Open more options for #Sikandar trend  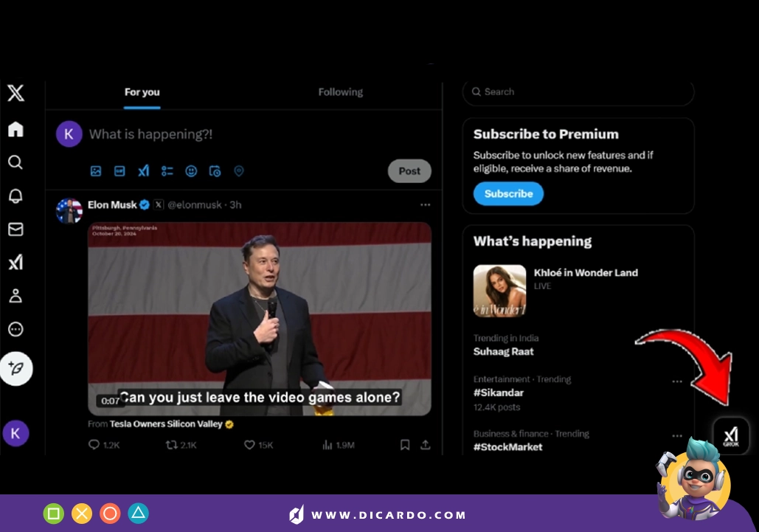(677, 381)
